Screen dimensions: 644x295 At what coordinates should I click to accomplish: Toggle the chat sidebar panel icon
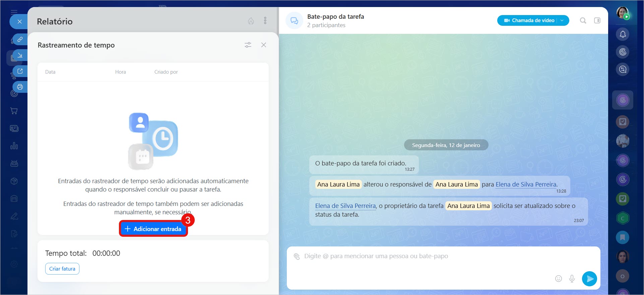click(597, 20)
